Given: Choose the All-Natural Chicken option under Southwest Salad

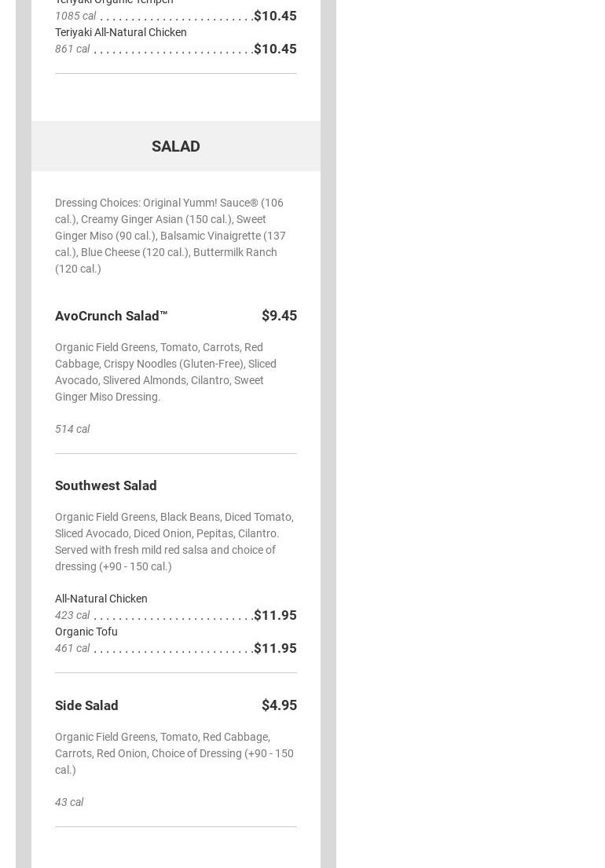Looking at the screenshot, I should [101, 599].
